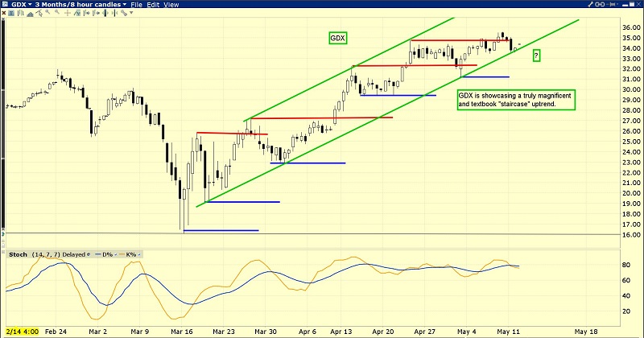Click the first bar-with-arrow shift icon
This screenshot has height=338, width=644.
87,13
